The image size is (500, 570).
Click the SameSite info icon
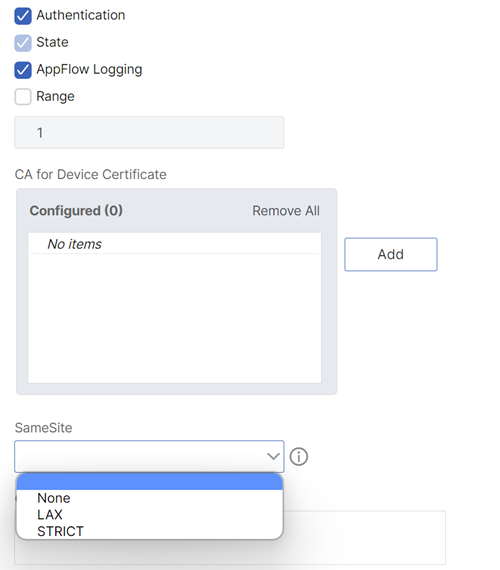299,457
